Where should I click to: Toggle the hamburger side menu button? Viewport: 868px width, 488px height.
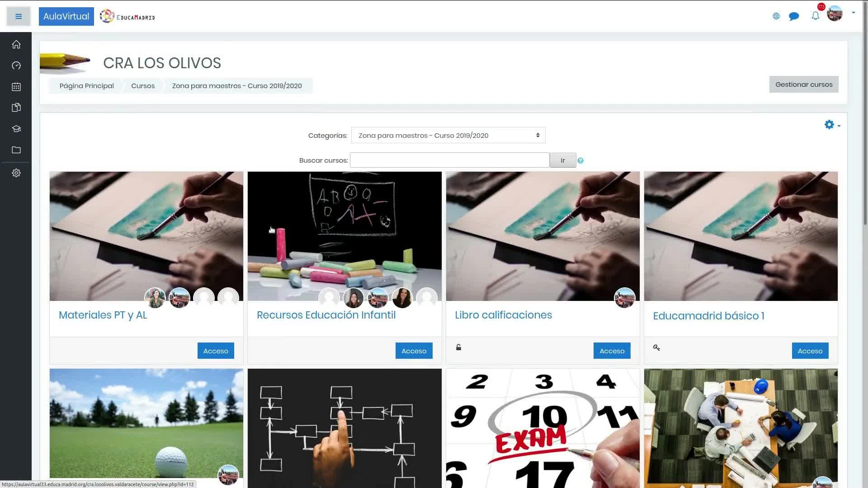click(x=19, y=16)
